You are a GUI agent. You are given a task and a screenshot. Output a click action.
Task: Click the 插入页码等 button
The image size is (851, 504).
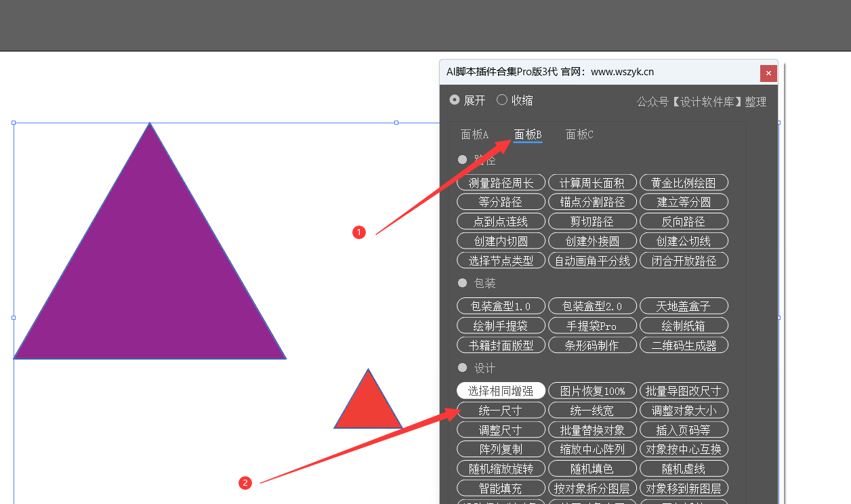(684, 429)
